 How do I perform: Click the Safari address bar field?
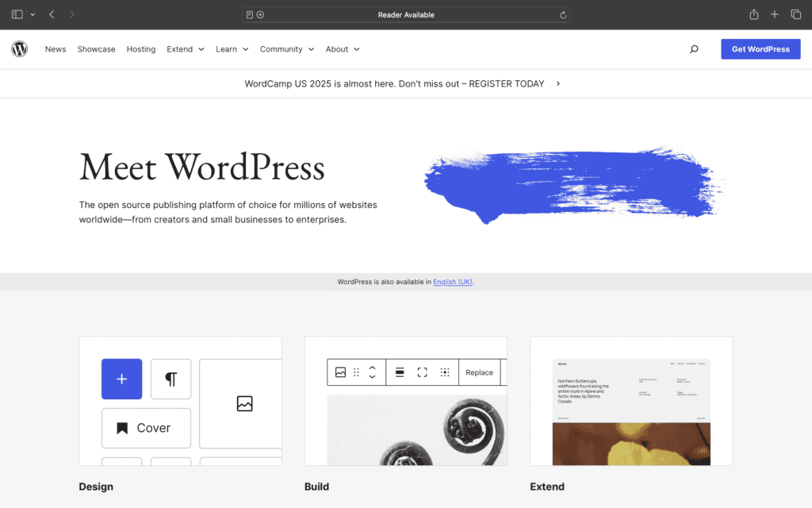coord(406,15)
